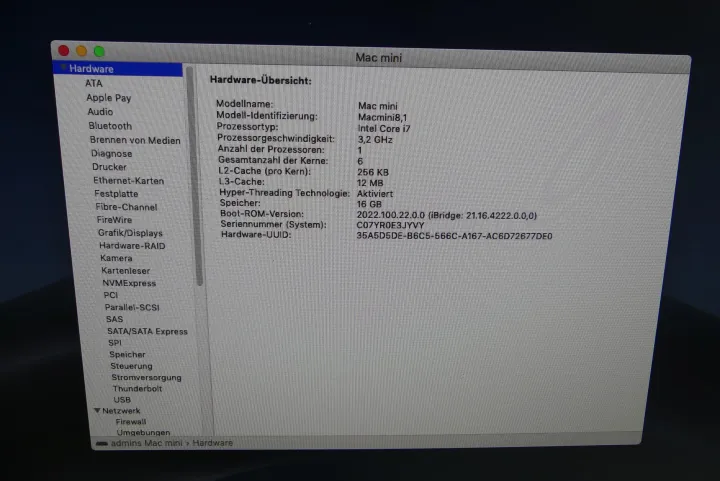
Task: Collapse the Netzwerk disclosure triangle
Action: coord(97,410)
